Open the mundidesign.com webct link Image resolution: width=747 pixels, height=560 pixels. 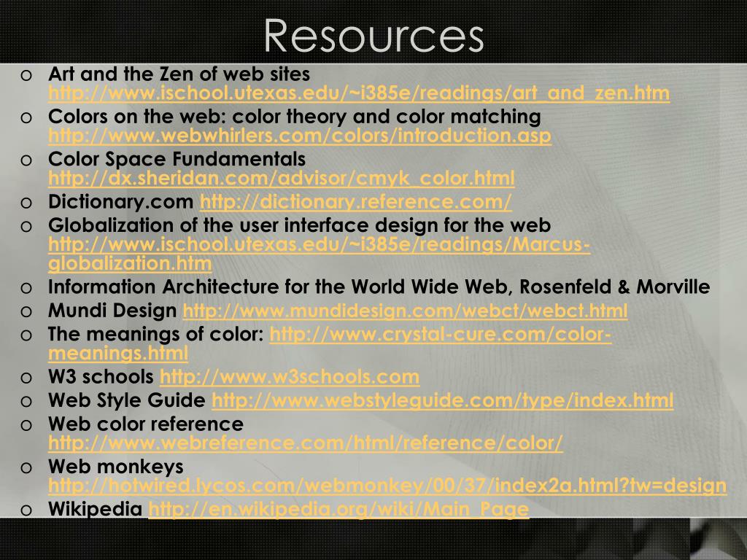pyautogui.click(x=405, y=311)
